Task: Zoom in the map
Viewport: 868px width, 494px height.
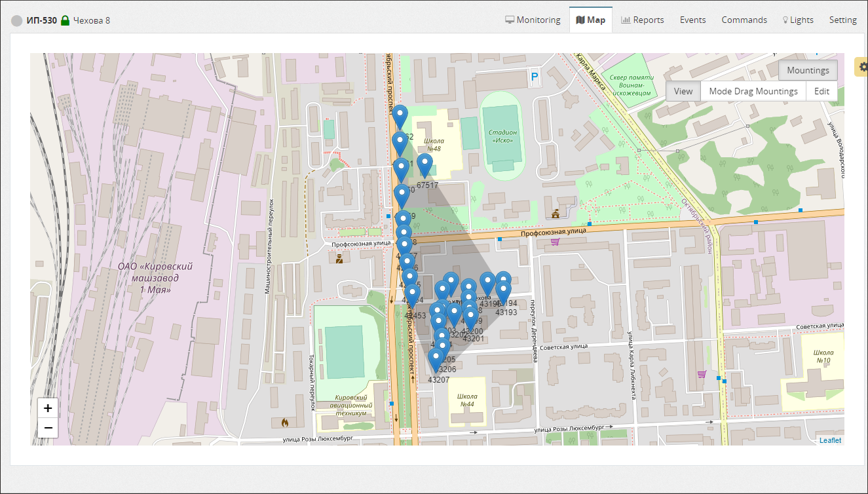Action: point(48,408)
